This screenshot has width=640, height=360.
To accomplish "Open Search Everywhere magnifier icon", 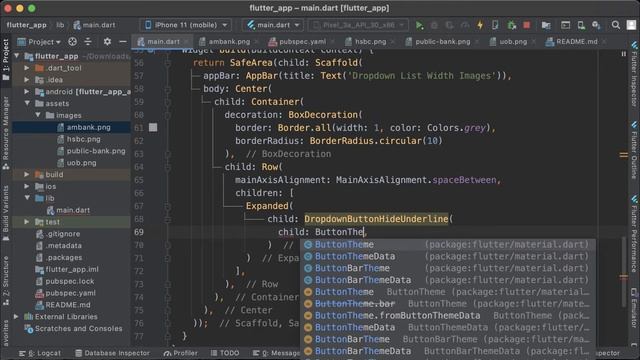I will pyautogui.click(x=616, y=25).
